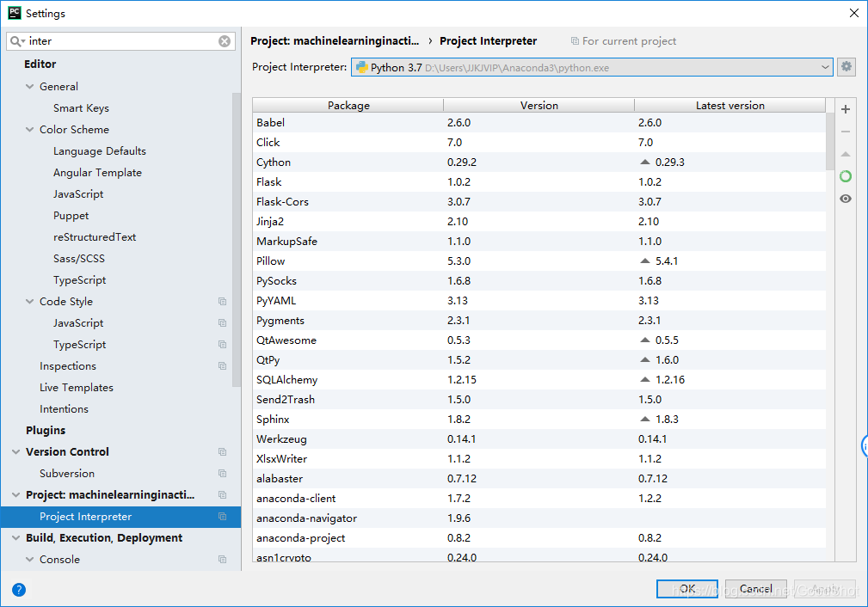The width and height of the screenshot is (868, 607).
Task: Open the help question mark button
Action: pos(19,590)
